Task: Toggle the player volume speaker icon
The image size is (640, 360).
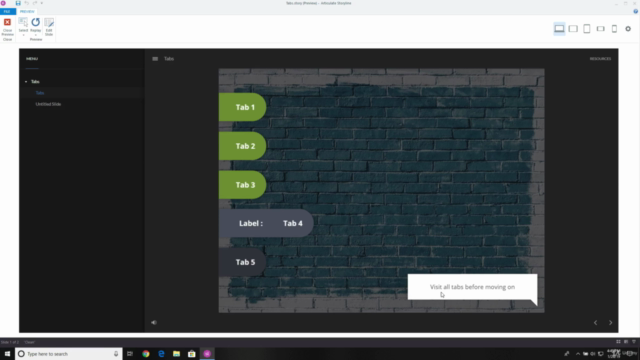Action: point(154,322)
